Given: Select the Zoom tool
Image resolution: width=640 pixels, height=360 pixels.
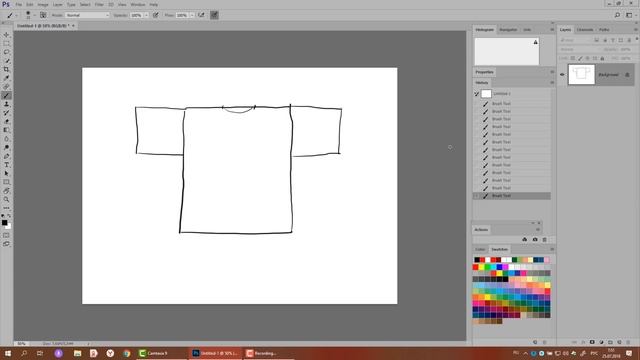Looking at the screenshot, I should click(x=6, y=200).
